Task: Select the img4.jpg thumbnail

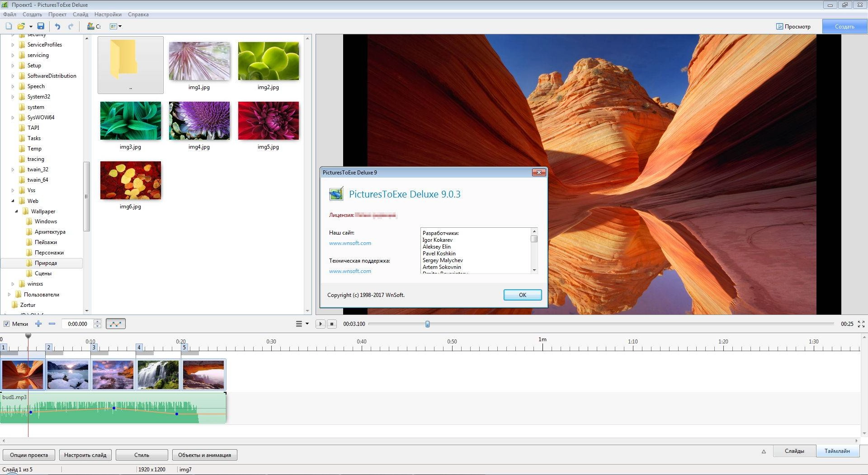Action: (x=199, y=121)
